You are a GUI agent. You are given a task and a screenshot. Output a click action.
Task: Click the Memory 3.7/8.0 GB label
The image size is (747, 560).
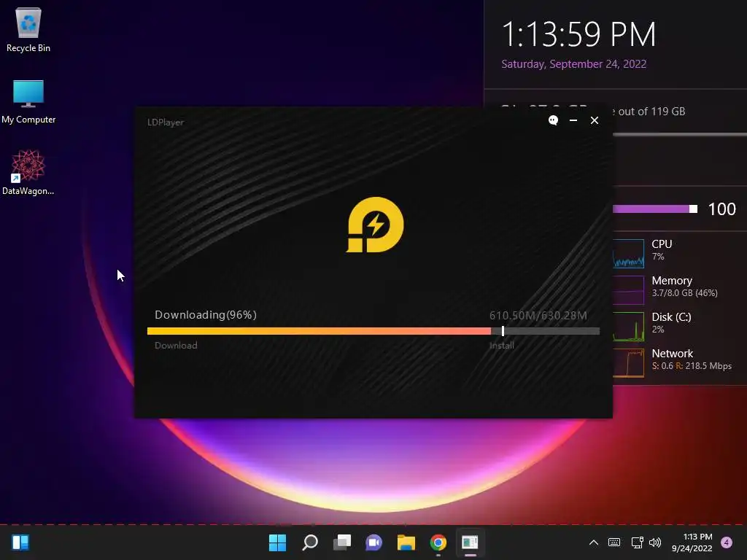coord(684,286)
